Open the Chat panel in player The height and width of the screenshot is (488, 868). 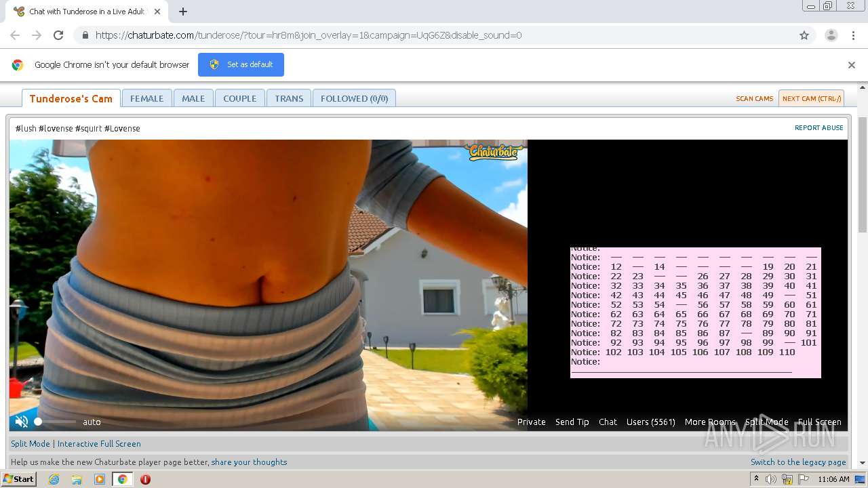pyautogui.click(x=608, y=422)
